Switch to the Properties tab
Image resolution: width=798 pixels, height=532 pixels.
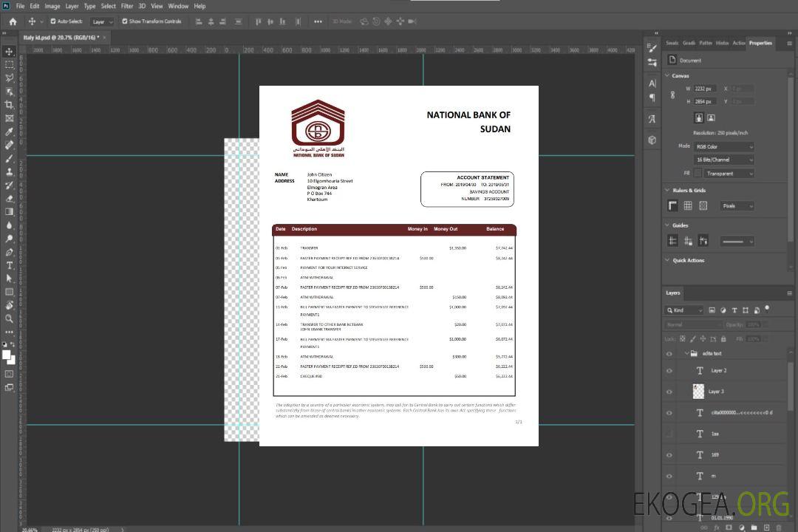tap(760, 44)
